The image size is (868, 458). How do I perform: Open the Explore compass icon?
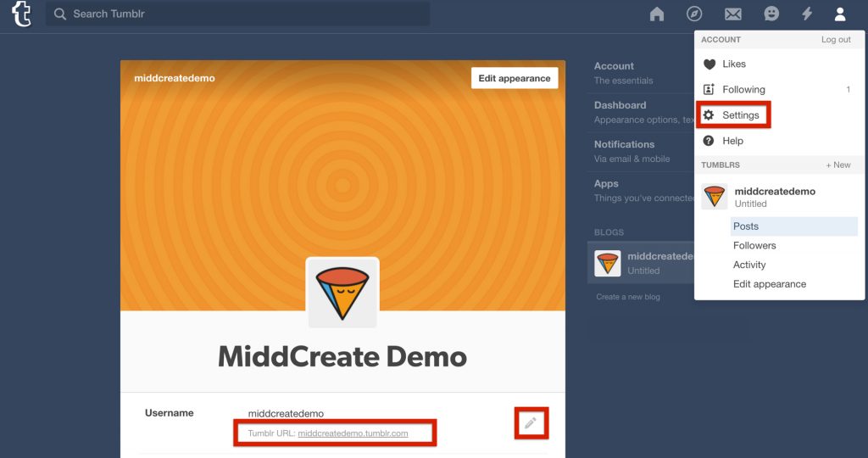694,14
